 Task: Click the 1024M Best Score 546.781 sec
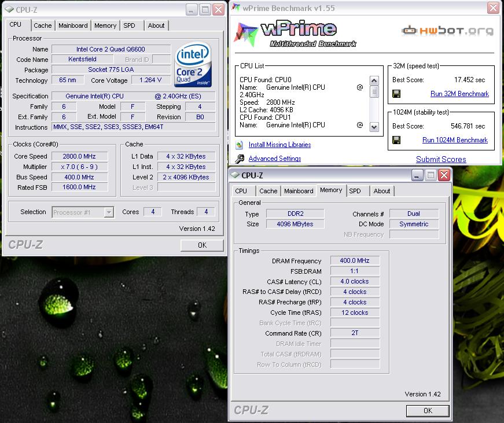(468, 126)
